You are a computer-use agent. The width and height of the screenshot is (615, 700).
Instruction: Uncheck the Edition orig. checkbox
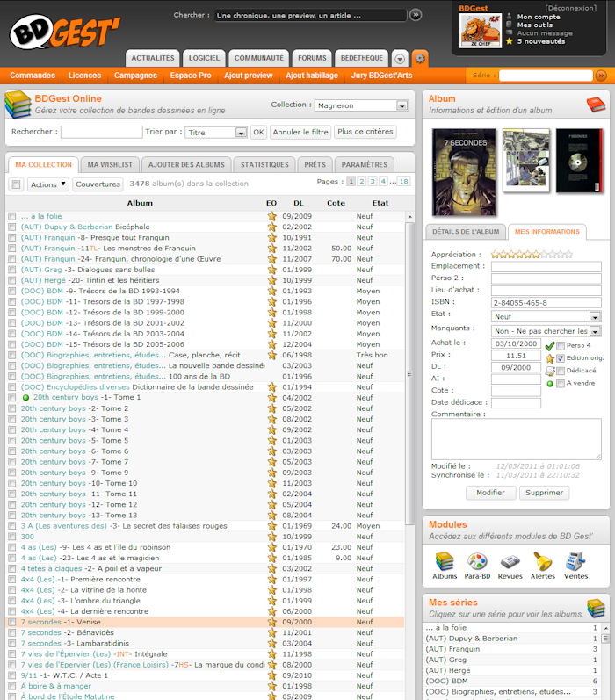[x=561, y=358]
